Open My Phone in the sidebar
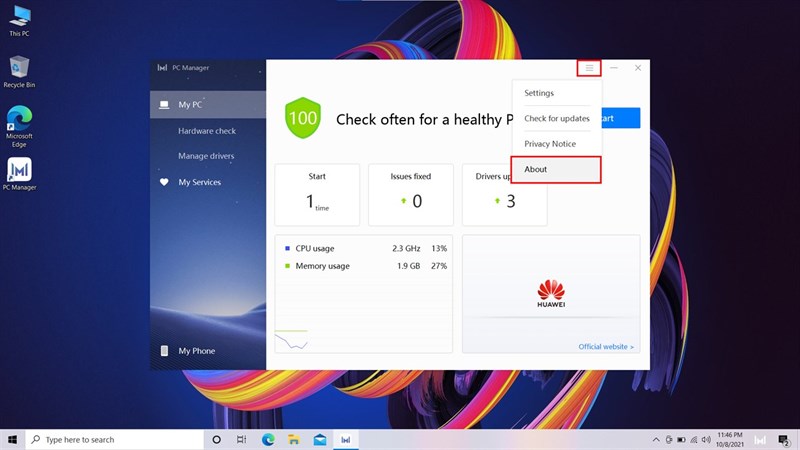Viewport: 800px width, 450px height. [196, 351]
